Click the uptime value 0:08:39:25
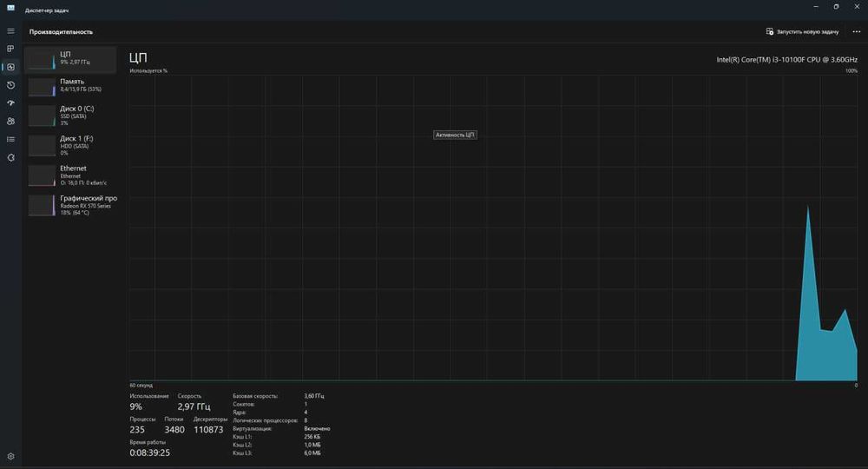 tap(150, 452)
